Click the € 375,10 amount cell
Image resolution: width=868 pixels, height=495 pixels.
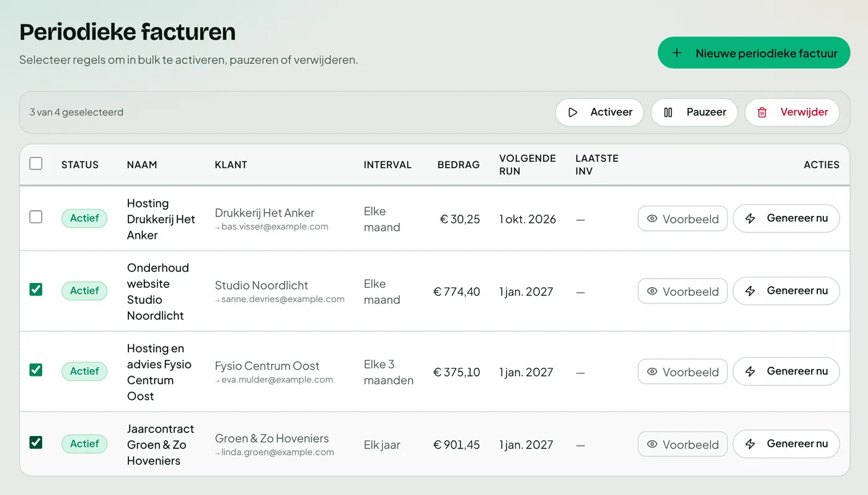click(456, 372)
